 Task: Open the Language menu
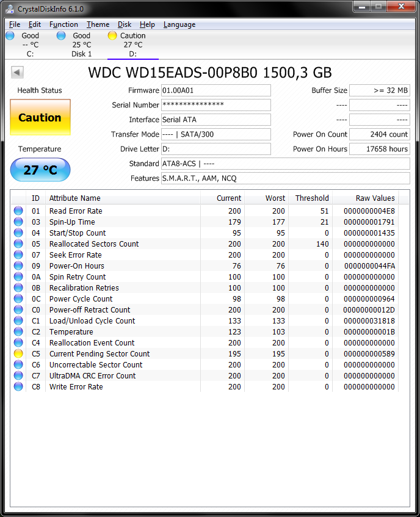[x=179, y=24]
